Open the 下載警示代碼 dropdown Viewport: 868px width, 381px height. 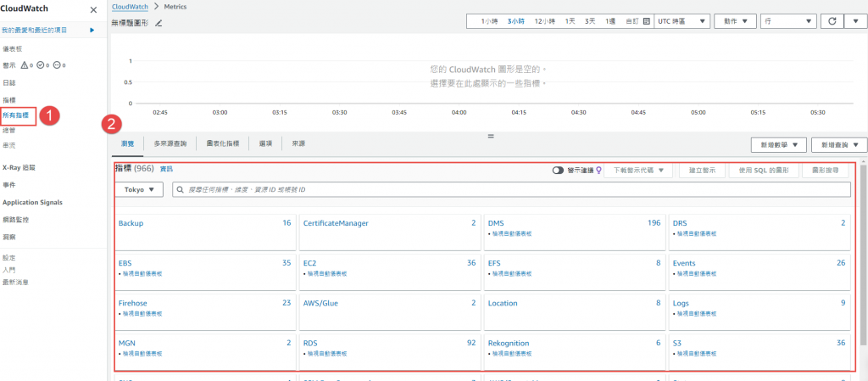637,171
